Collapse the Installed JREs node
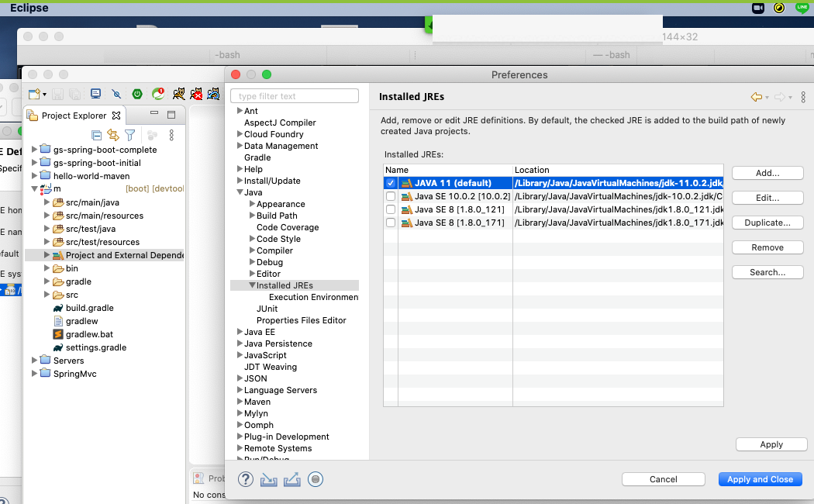Screen dimensions: 814x504 [x=252, y=285]
